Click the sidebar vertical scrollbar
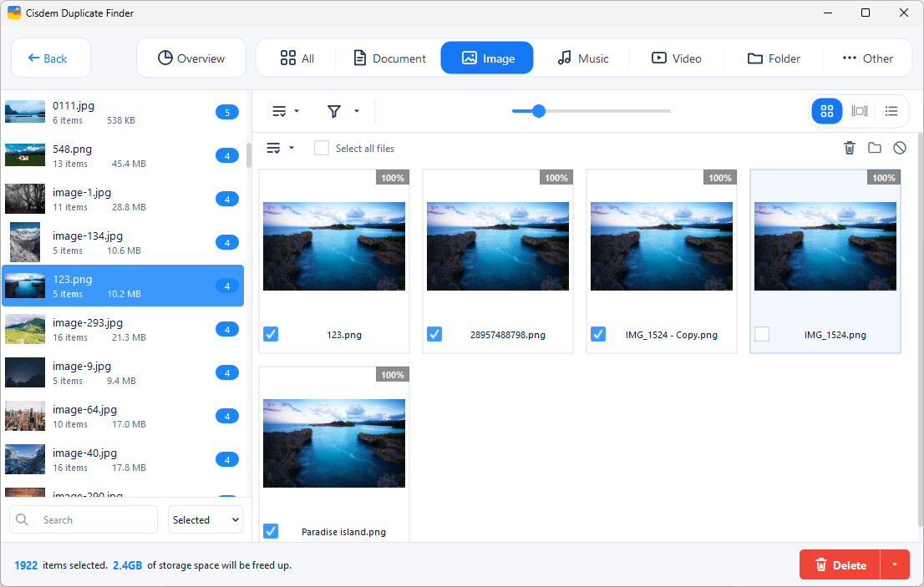The height and width of the screenshot is (587, 924). coord(249,154)
